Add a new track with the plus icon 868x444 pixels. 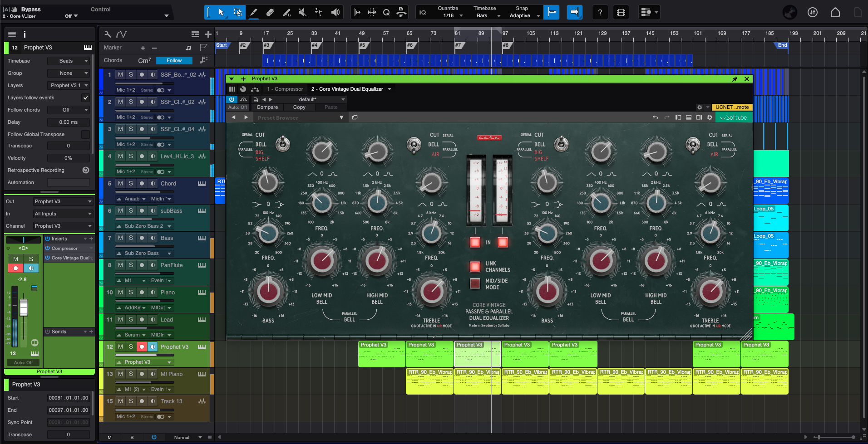pos(208,34)
